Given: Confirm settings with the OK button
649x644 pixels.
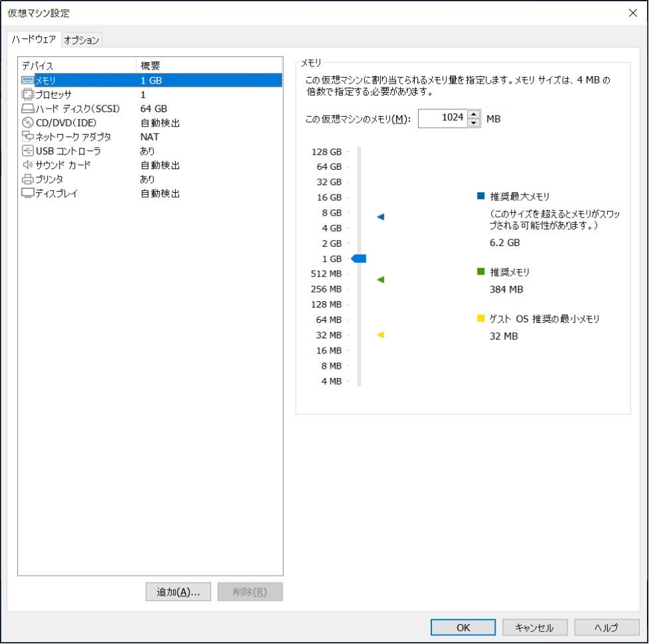Looking at the screenshot, I should (463, 627).
